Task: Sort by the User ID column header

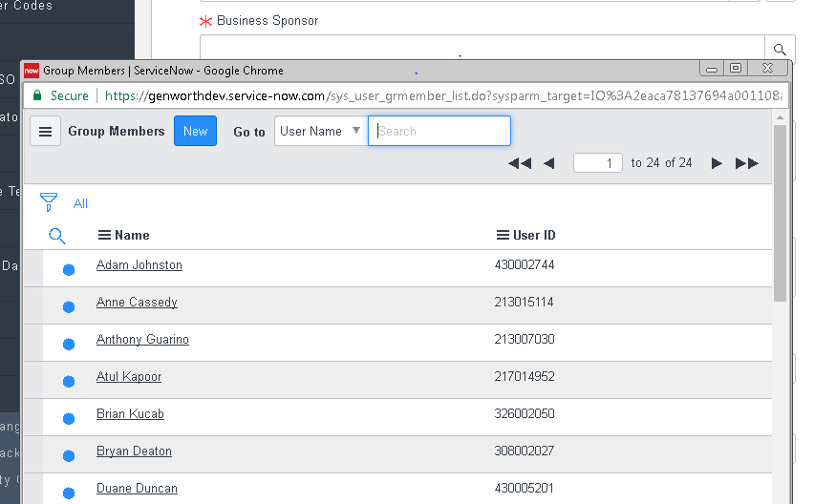Action: tap(534, 236)
